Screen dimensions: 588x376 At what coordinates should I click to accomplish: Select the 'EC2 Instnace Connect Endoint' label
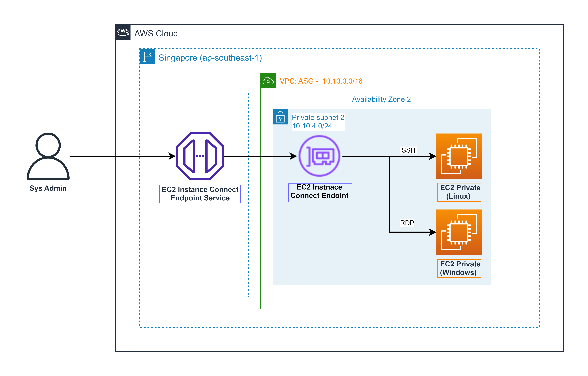(320, 193)
